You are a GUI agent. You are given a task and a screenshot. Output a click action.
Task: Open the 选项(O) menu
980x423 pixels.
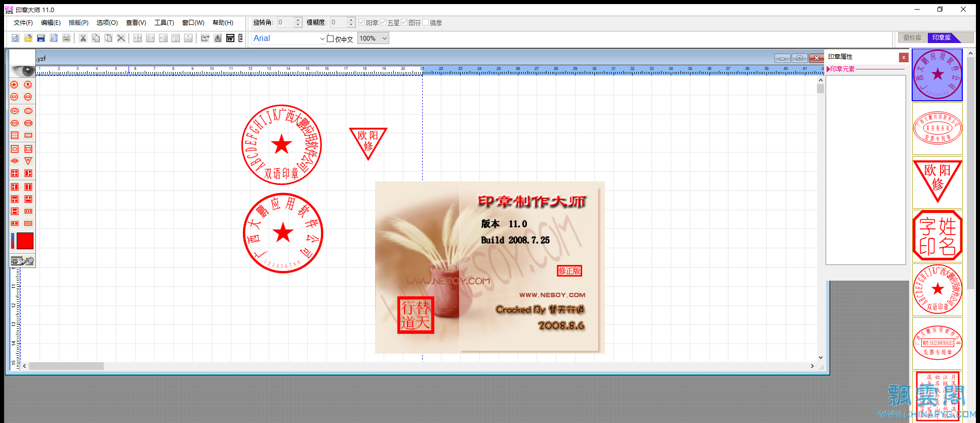(107, 23)
